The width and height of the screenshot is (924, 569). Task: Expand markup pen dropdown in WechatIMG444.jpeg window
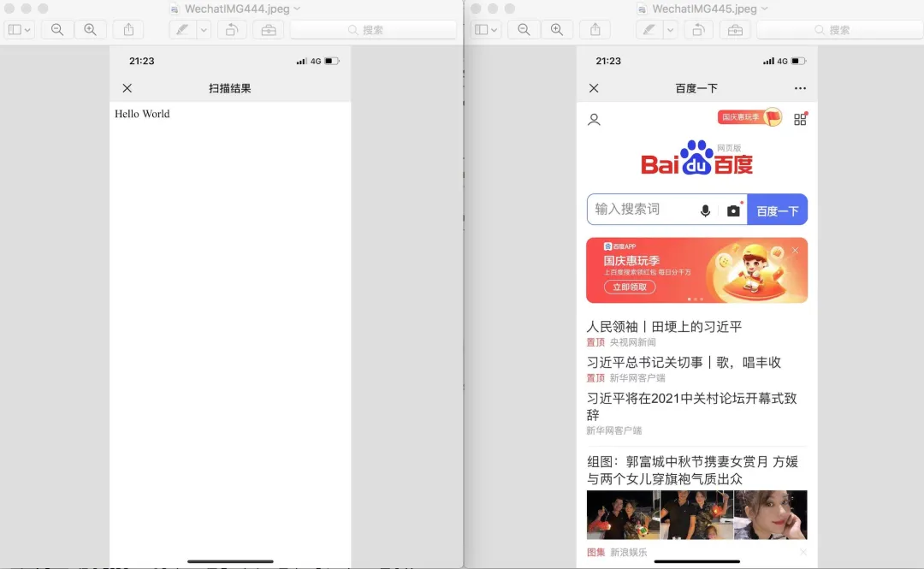point(204,29)
